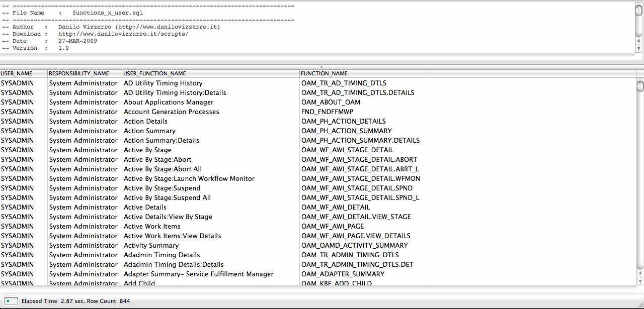
Task: Click the Version 1.0 comment line
Action: tap(35, 48)
